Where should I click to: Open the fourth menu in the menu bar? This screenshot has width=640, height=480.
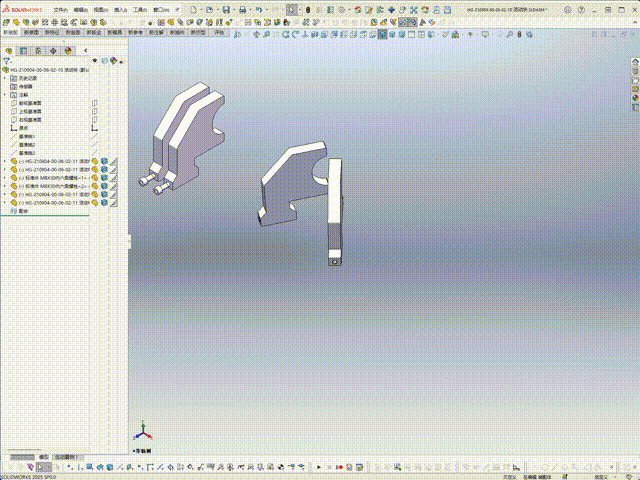coord(120,9)
